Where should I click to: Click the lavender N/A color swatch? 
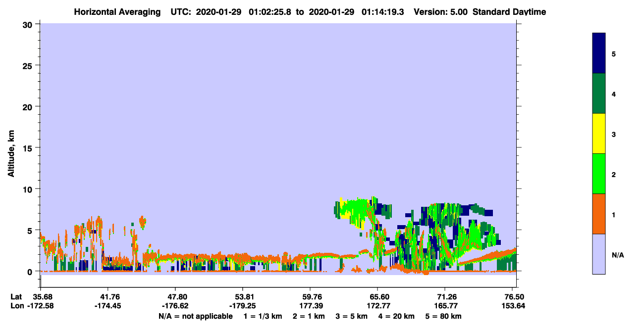click(x=599, y=254)
